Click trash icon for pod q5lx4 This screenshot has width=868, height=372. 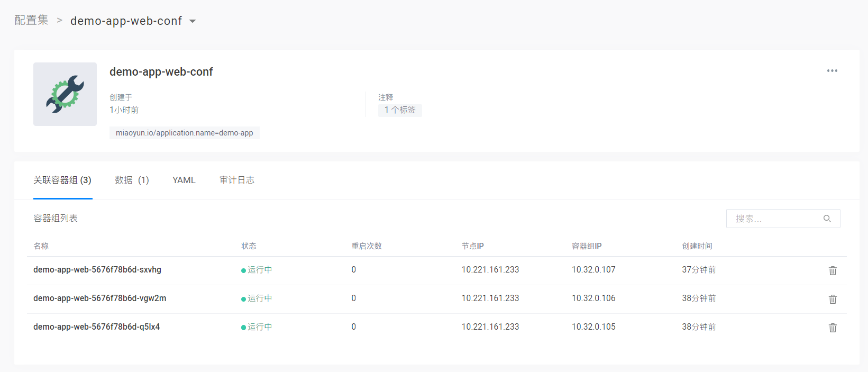coord(833,328)
